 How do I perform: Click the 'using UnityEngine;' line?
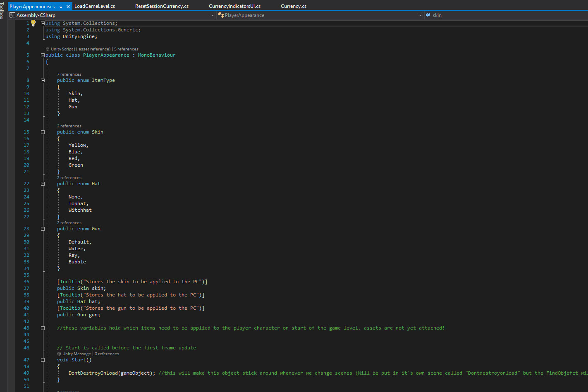tap(72, 36)
